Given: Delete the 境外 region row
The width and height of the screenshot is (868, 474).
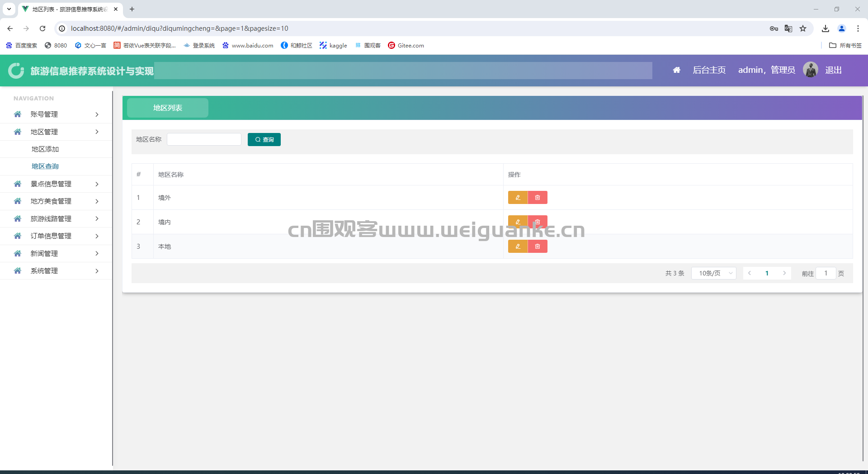Looking at the screenshot, I should pyautogui.click(x=538, y=198).
